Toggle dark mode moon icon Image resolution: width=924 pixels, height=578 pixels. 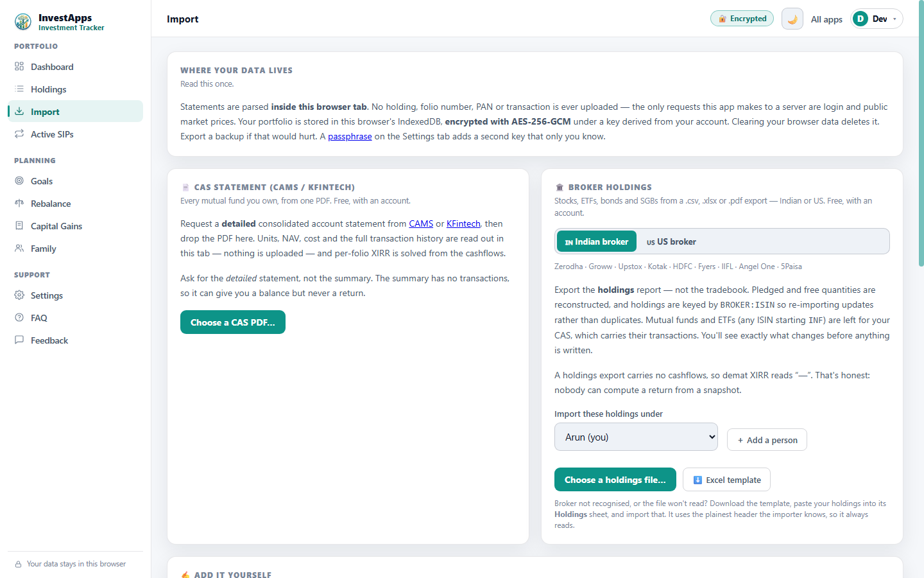(792, 19)
